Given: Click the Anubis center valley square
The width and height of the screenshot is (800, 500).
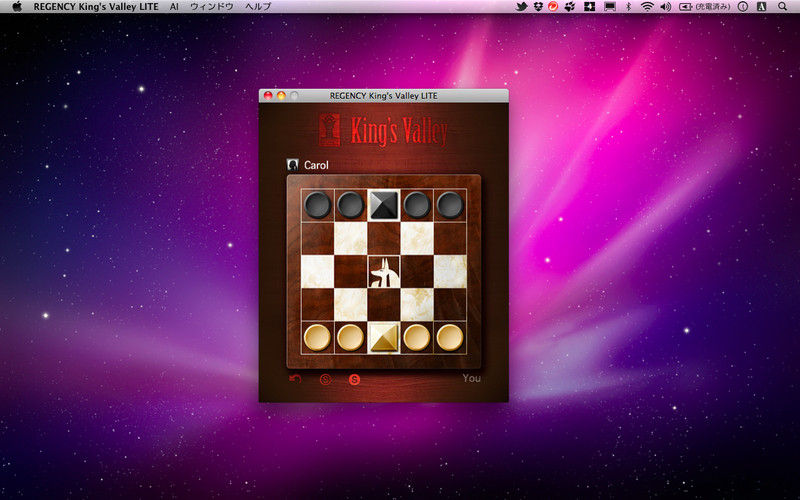Looking at the screenshot, I should (x=384, y=271).
